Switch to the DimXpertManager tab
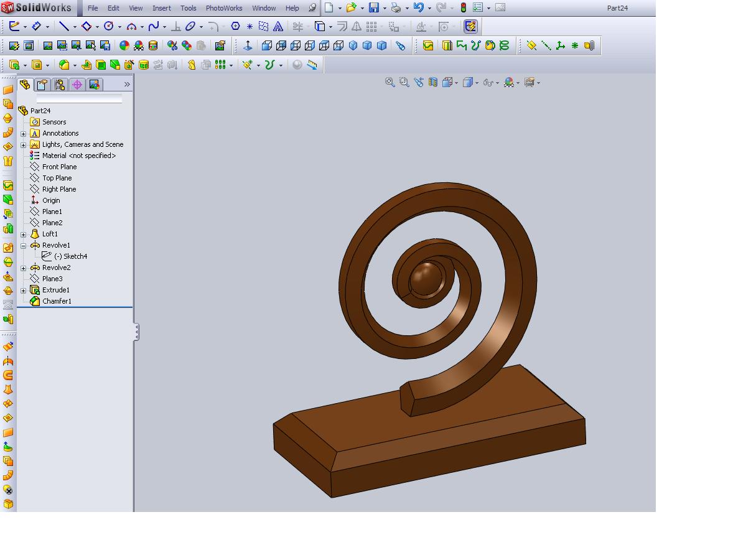This screenshot has width=756, height=540. click(77, 85)
